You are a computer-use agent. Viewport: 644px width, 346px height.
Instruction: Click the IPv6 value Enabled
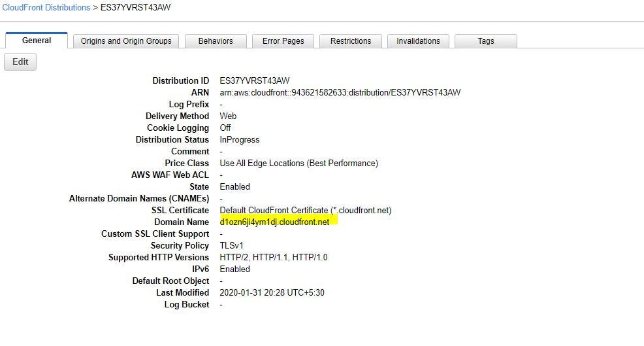coord(234,269)
